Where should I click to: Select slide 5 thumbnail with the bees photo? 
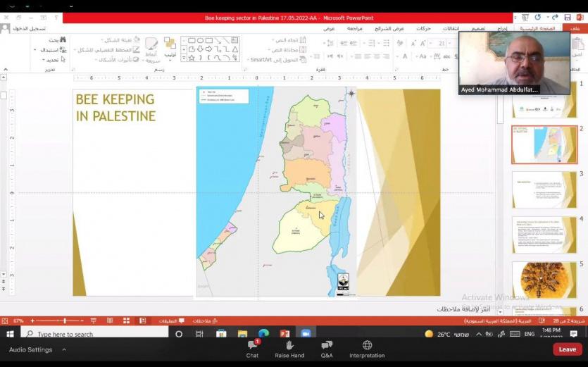pos(544,280)
